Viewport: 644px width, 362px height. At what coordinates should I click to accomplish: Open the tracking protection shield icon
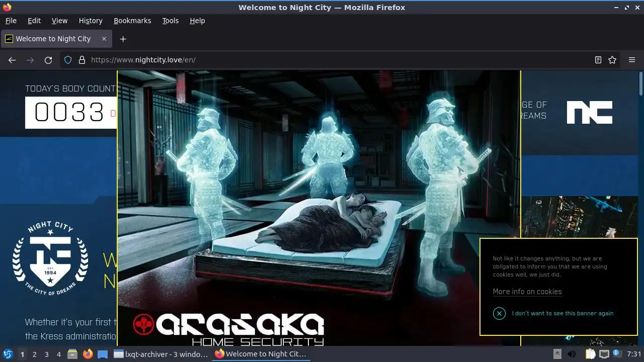68,60
